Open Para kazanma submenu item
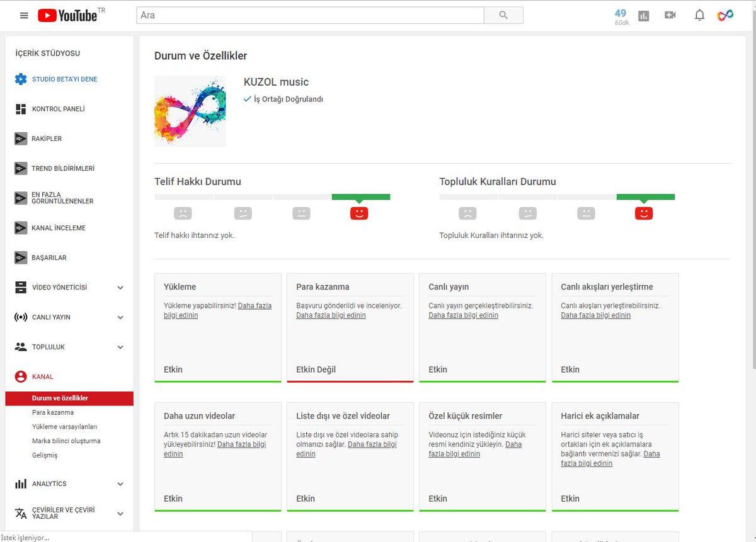Screen dimensions: 756x542 [x=53, y=412]
